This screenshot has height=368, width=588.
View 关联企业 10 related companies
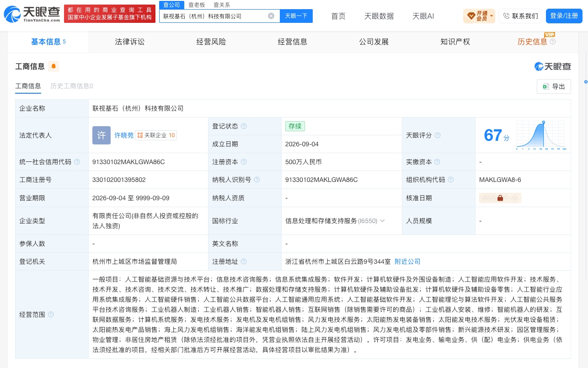point(155,135)
